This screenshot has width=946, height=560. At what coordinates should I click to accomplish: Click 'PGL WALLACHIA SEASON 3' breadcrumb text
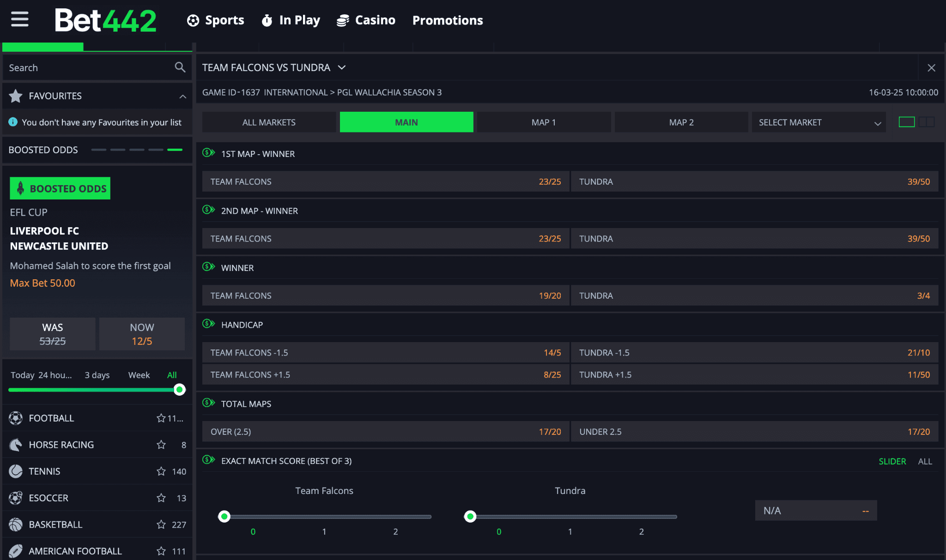coord(389,92)
